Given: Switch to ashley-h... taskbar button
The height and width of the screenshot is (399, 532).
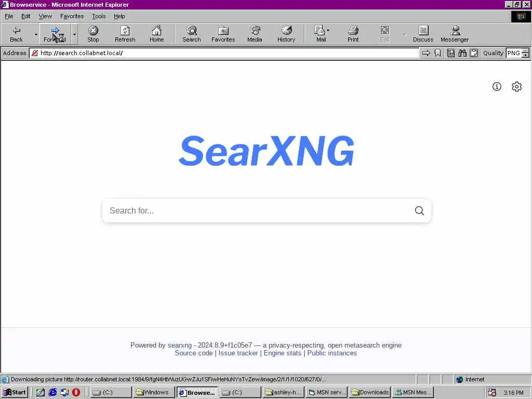Looking at the screenshot, I should pyautogui.click(x=284, y=393).
